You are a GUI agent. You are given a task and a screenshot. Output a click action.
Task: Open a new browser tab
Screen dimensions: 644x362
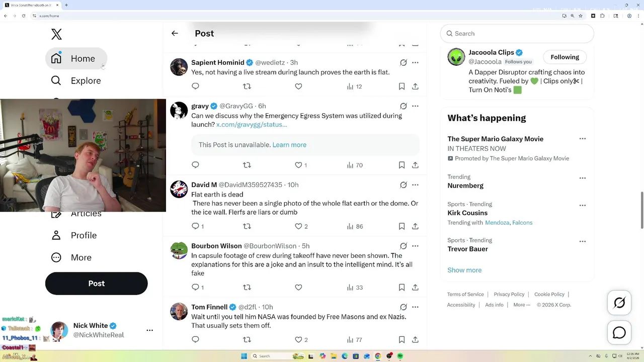coord(66,5)
